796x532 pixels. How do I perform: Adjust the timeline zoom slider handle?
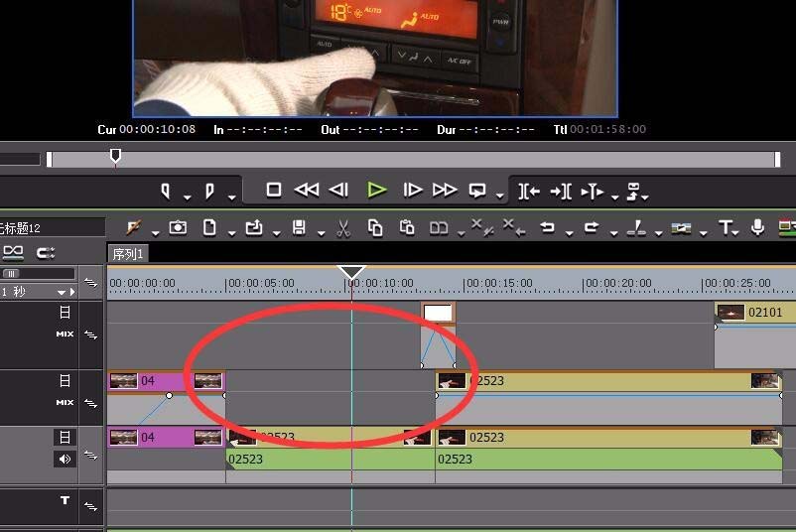click(11, 274)
